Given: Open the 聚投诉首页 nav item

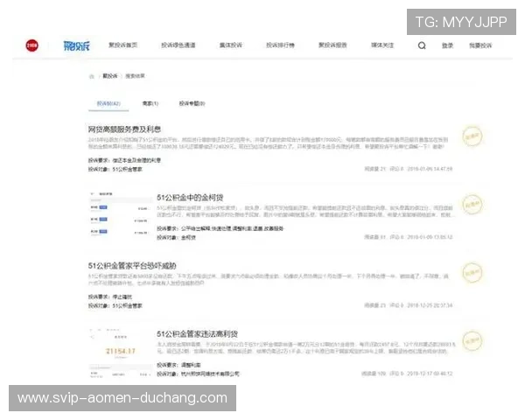Looking at the screenshot, I should point(122,45).
